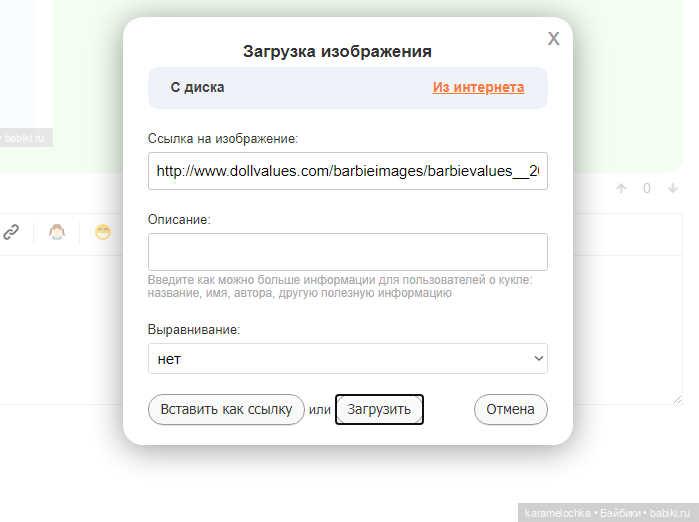Close the image upload dialog with X
699x522 pixels.
point(553,39)
